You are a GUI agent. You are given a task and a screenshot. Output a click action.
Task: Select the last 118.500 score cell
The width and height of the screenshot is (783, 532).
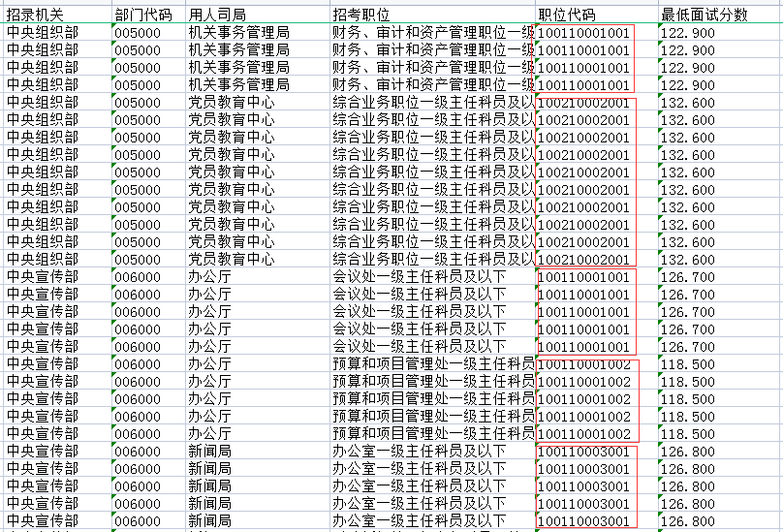click(x=720, y=433)
